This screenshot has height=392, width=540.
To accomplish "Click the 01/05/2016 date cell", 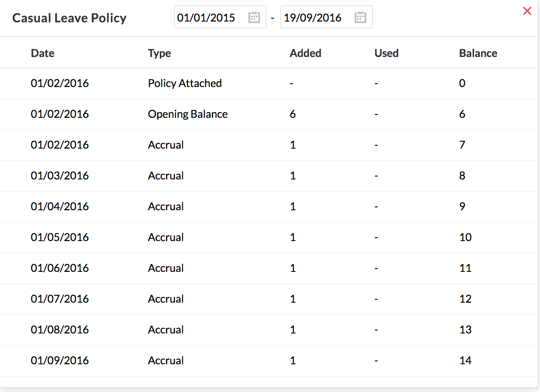I will (x=60, y=237).
